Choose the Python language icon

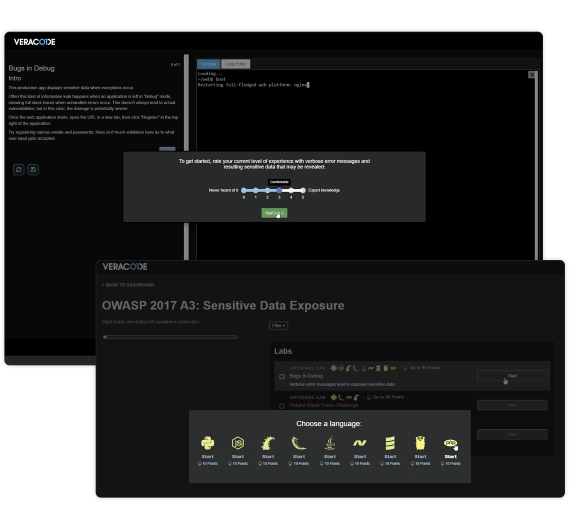click(x=208, y=443)
